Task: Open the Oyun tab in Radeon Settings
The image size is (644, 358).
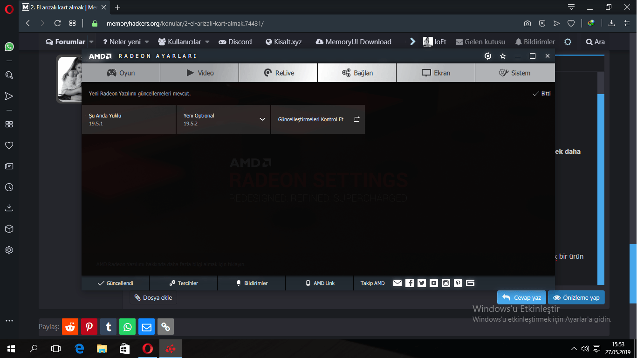Action: coord(121,73)
